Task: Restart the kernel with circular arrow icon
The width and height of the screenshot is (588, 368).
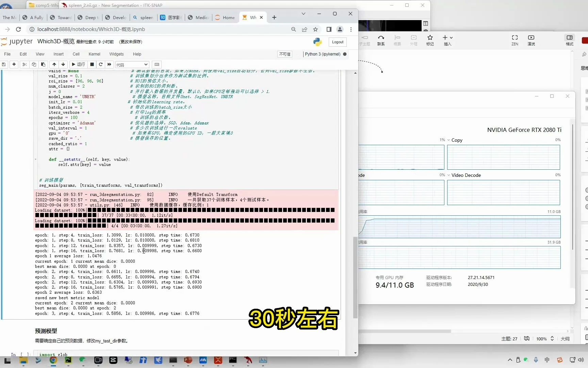Action: tap(101, 64)
